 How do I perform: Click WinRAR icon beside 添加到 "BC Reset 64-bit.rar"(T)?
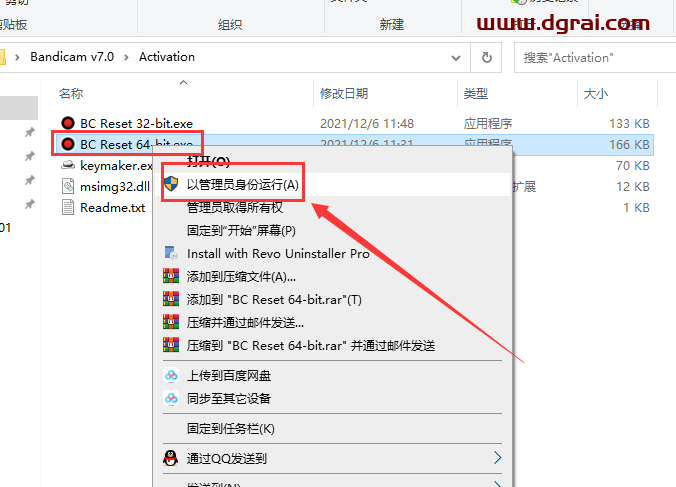(171, 299)
